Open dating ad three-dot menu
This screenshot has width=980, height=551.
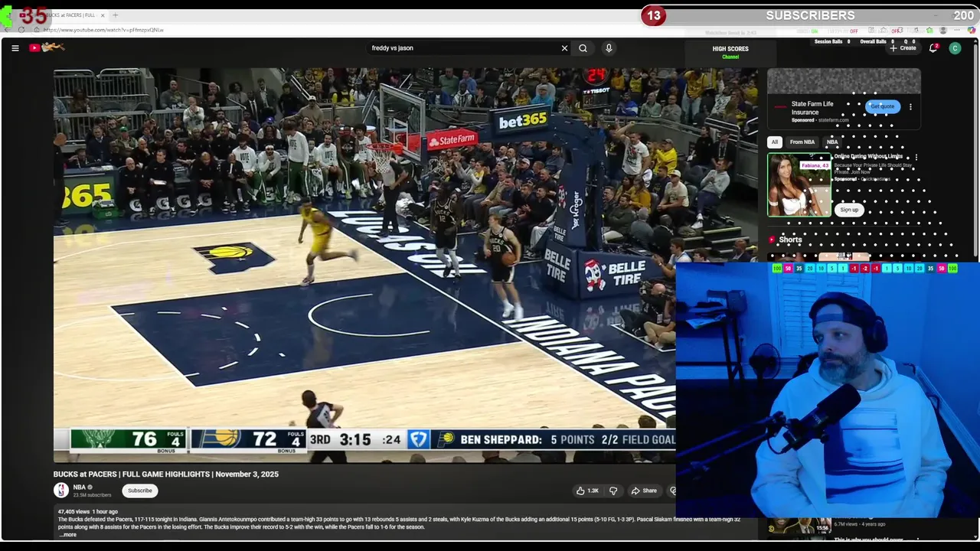click(x=916, y=158)
